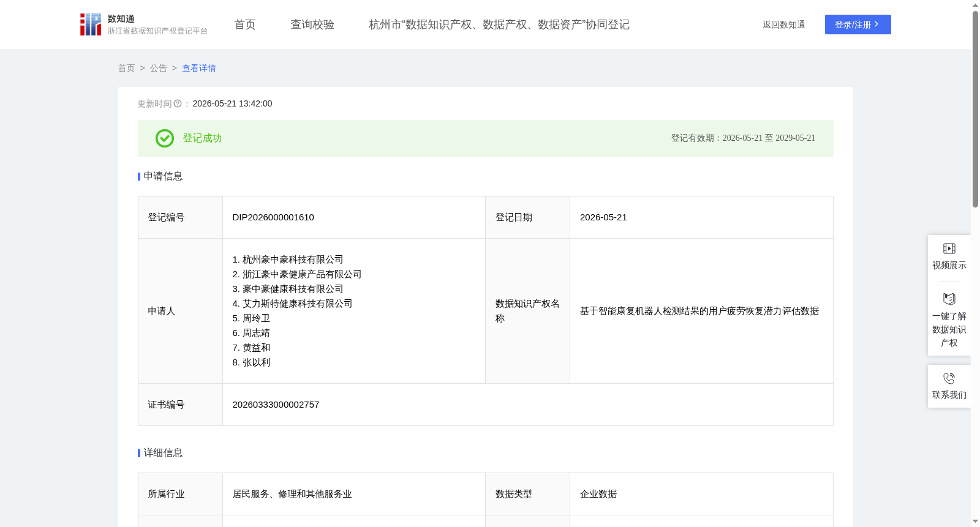Click applicant 张以利

point(251,362)
